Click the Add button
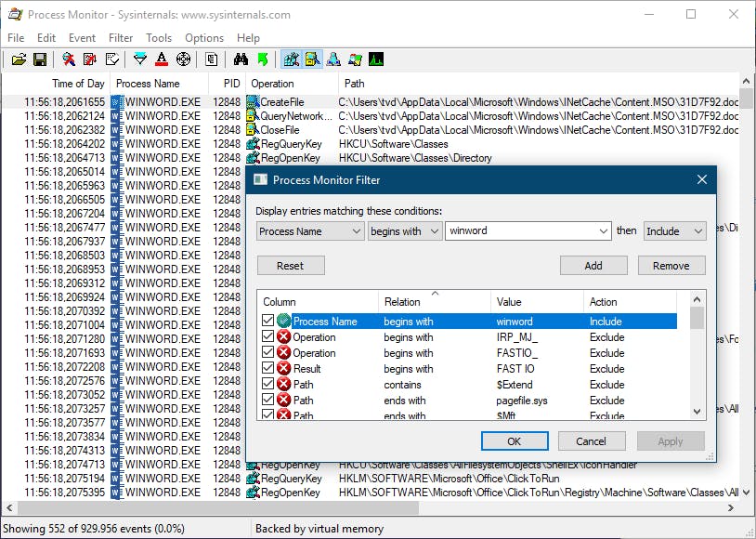 (x=593, y=266)
